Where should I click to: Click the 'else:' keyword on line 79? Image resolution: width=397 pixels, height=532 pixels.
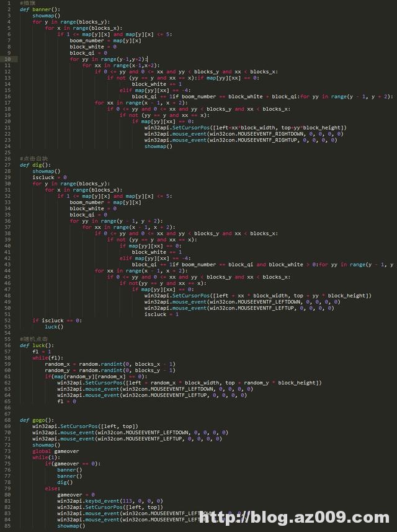(52, 489)
